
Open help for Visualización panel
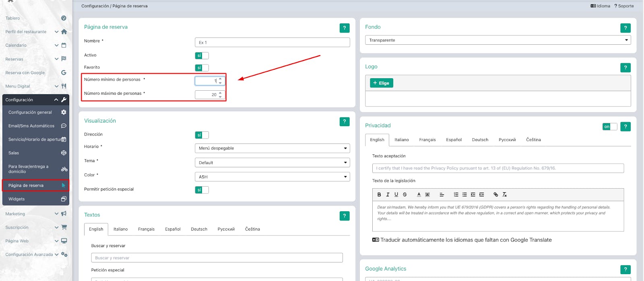click(x=345, y=121)
